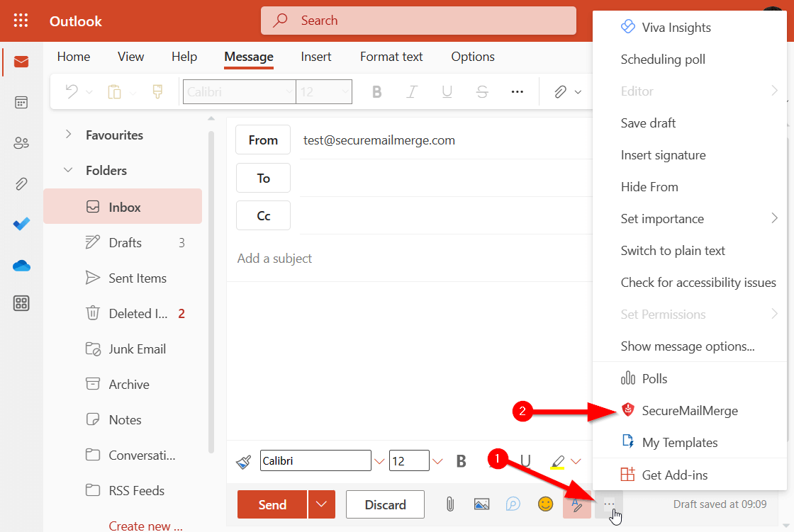Toggle underline formatting
Image resolution: width=794 pixels, height=532 pixels.
(524, 460)
